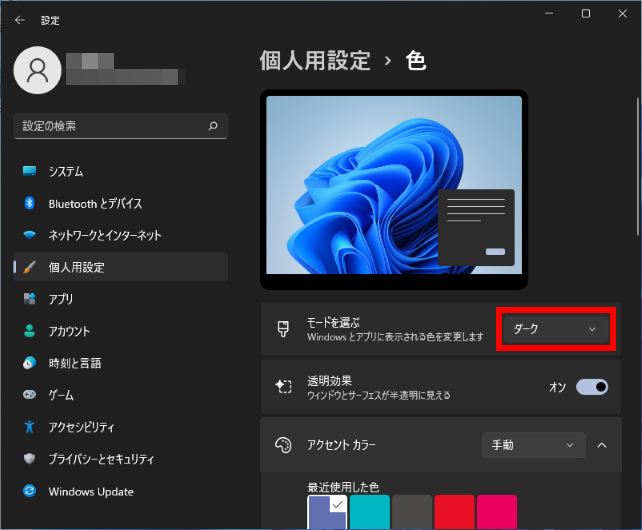This screenshot has width=642, height=530.
Task: Click the アクセシビリティ figure icon
Action: pyautogui.click(x=29, y=426)
